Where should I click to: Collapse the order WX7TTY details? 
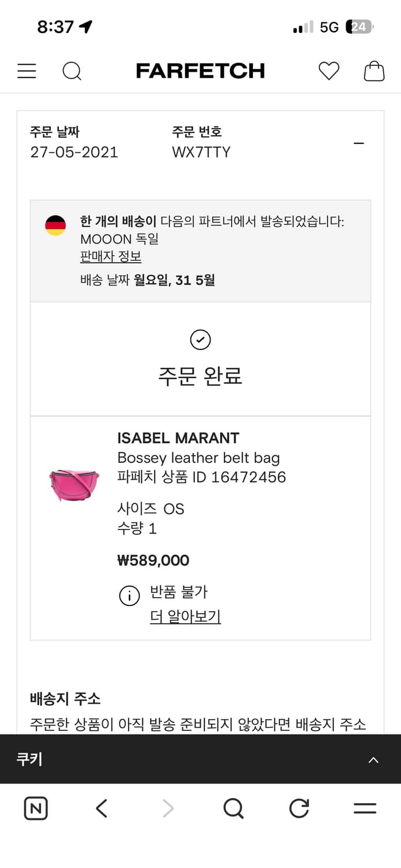click(x=359, y=144)
